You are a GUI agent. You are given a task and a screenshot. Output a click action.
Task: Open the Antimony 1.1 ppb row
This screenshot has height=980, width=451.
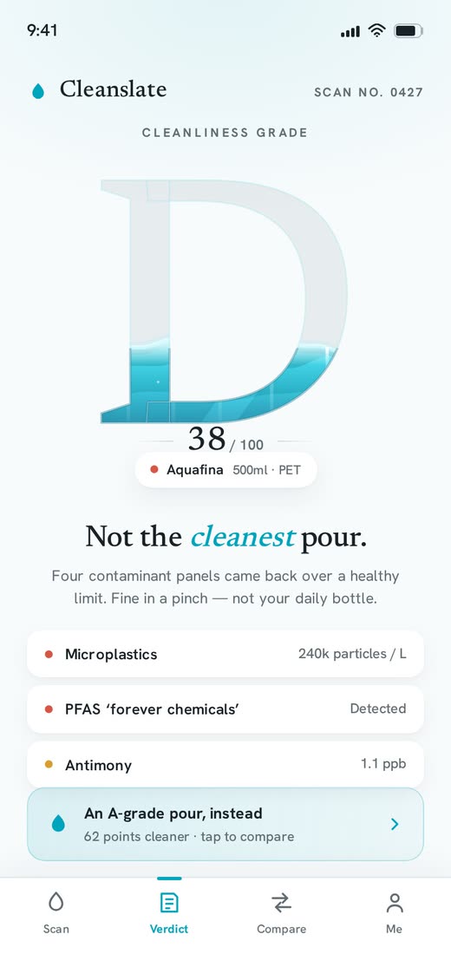(x=225, y=764)
